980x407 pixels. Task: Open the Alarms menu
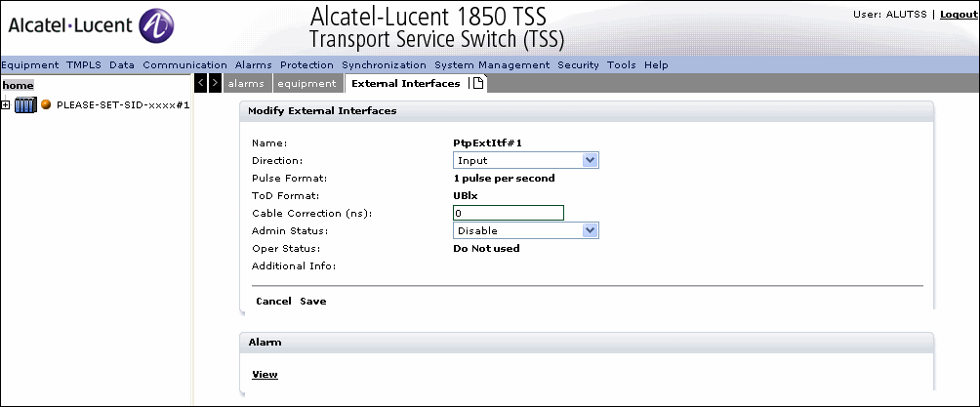pyautogui.click(x=254, y=65)
